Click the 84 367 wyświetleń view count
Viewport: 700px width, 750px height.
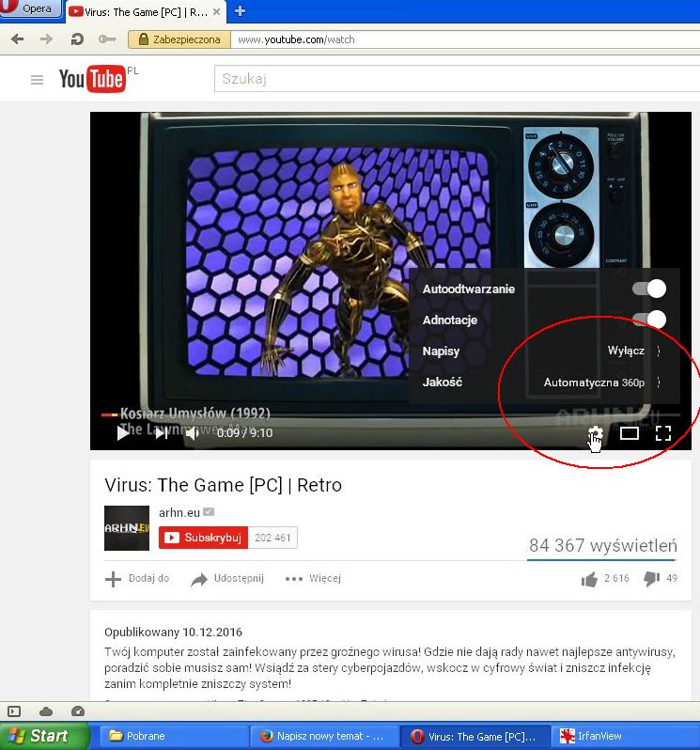pos(603,545)
